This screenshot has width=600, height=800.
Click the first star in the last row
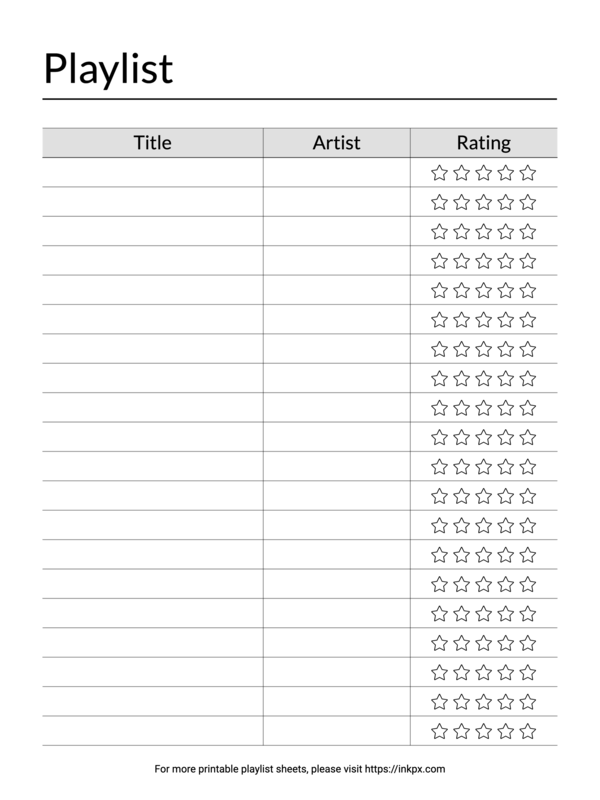(439, 731)
